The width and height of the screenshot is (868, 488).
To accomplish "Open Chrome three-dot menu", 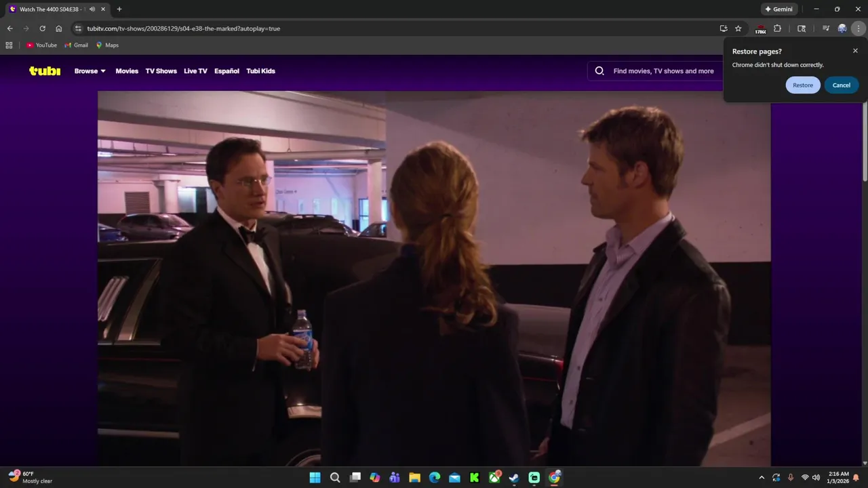I will [859, 28].
